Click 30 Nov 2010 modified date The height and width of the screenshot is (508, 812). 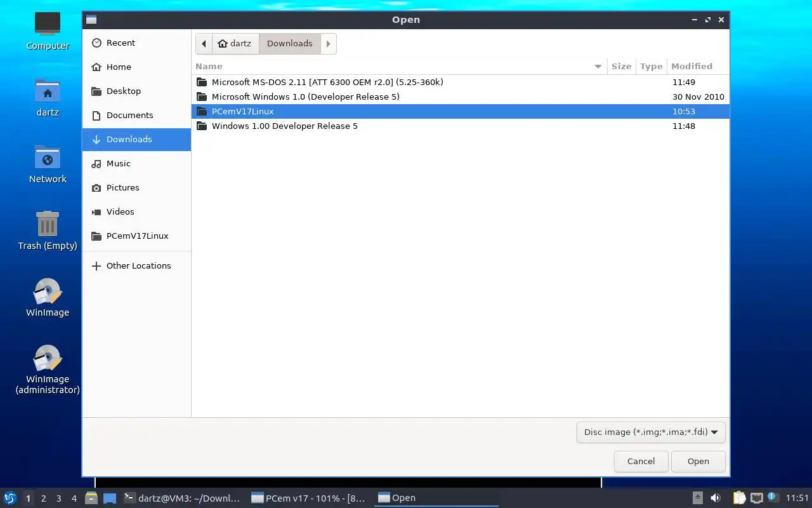coord(698,97)
